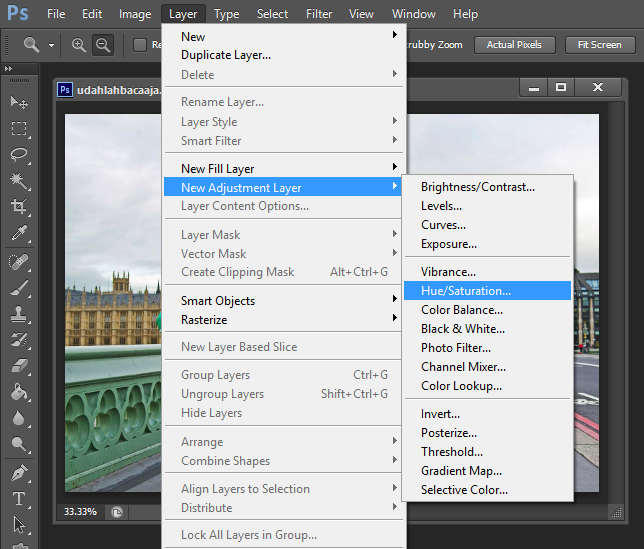The height and width of the screenshot is (549, 644).
Task: Open the New Adjustment Layer submenu
Action: (283, 187)
